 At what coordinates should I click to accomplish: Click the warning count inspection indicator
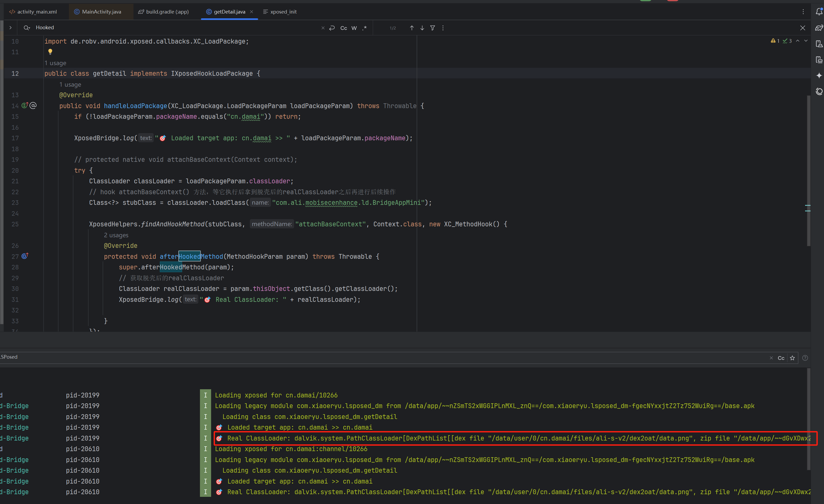(x=775, y=41)
